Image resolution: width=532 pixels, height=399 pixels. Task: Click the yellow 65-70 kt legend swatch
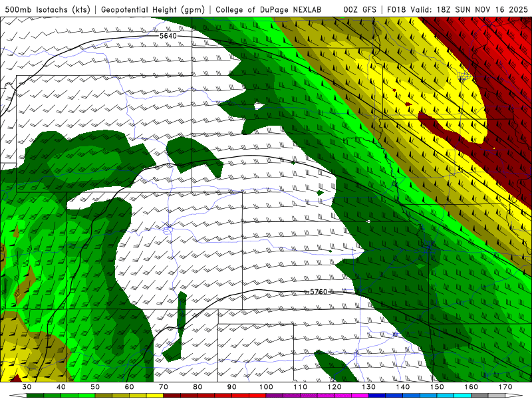[x=155, y=396]
